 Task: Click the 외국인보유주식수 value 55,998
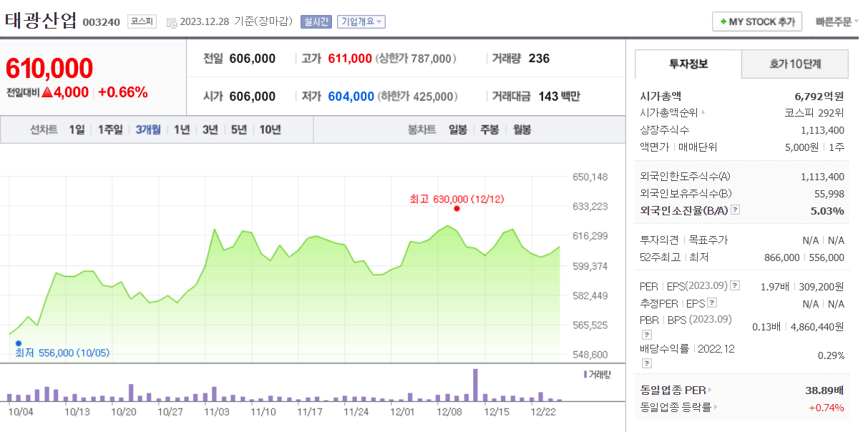829,193
